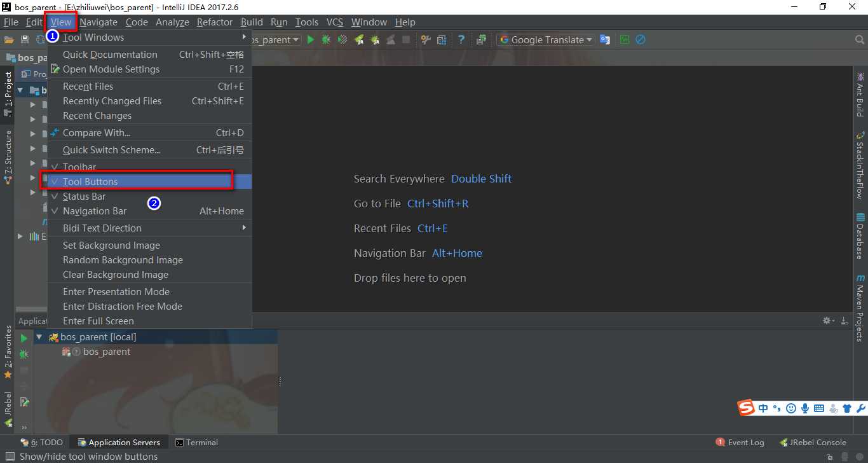This screenshot has height=463, width=868.
Task: Open the StackInTheFlow side panel
Action: point(860,165)
